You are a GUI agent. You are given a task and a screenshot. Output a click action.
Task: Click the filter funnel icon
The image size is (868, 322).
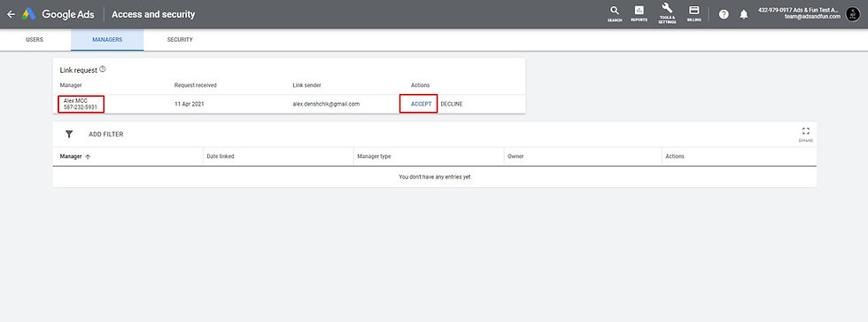click(69, 134)
